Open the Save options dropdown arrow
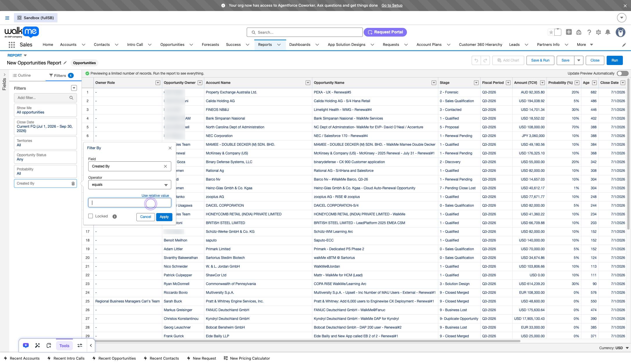631x364 pixels. tap(579, 60)
